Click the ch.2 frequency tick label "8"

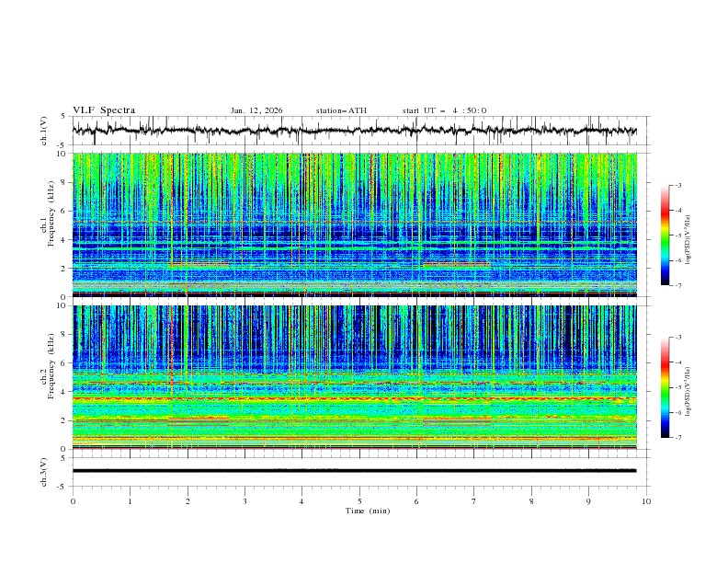point(65,335)
